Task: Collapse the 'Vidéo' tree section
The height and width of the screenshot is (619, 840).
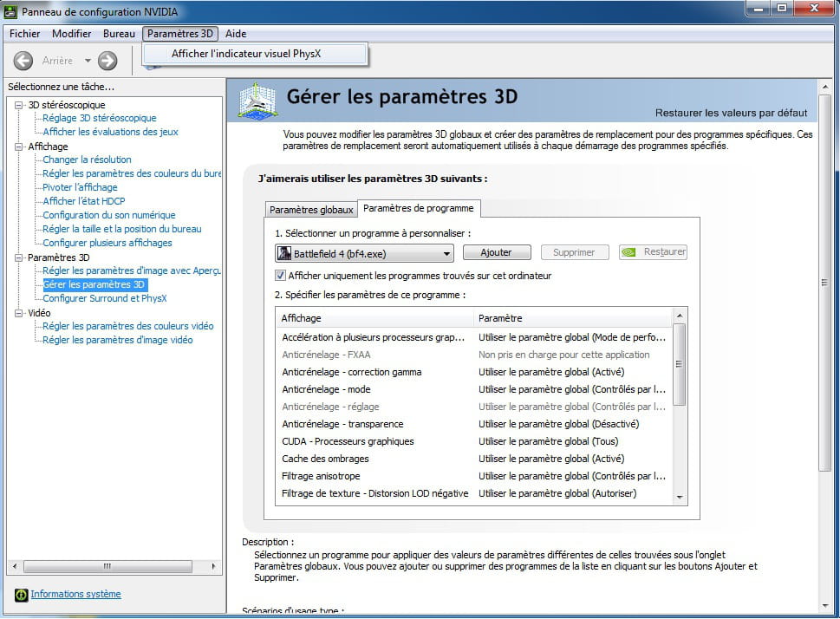Action: (x=19, y=313)
